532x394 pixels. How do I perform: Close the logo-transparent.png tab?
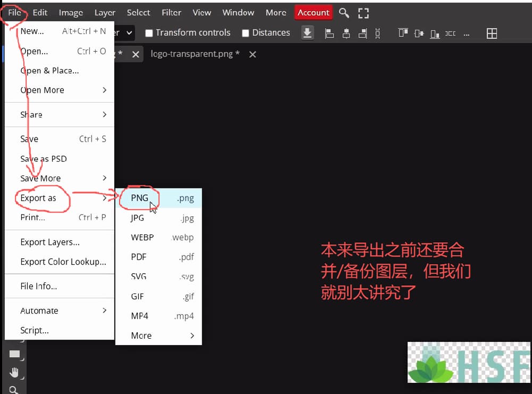[x=252, y=54]
